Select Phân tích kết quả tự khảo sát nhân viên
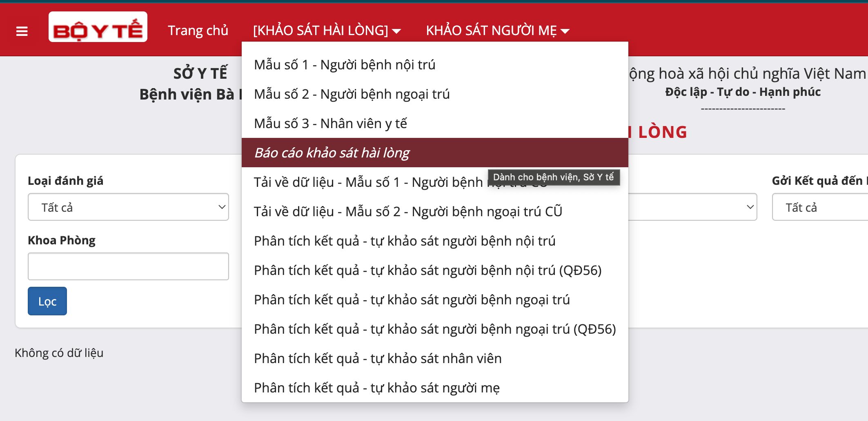This screenshot has width=868, height=421. coord(378,359)
